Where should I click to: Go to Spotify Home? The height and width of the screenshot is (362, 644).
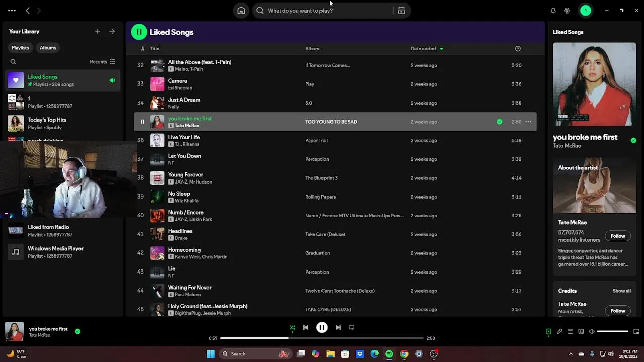point(242,11)
